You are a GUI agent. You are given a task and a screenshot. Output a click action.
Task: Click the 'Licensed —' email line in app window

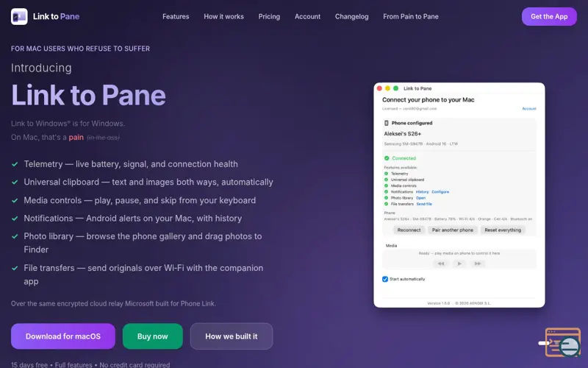pyautogui.click(x=409, y=108)
